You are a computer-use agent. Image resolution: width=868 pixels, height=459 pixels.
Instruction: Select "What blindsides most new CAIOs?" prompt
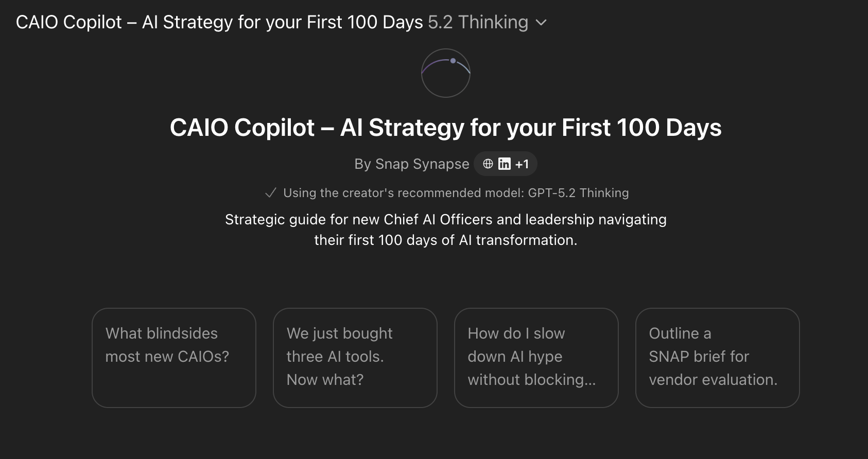pos(174,358)
